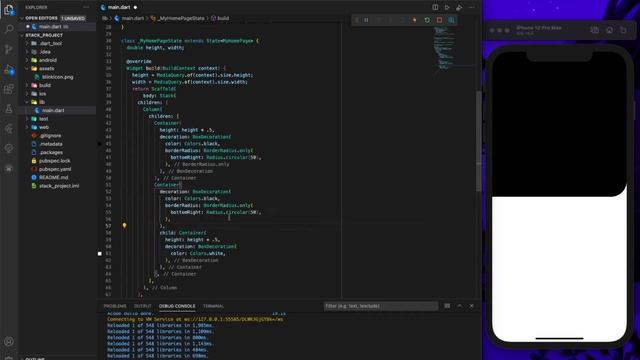The image size is (640, 360).
Task: Switch to the Output tab
Action: click(142, 306)
